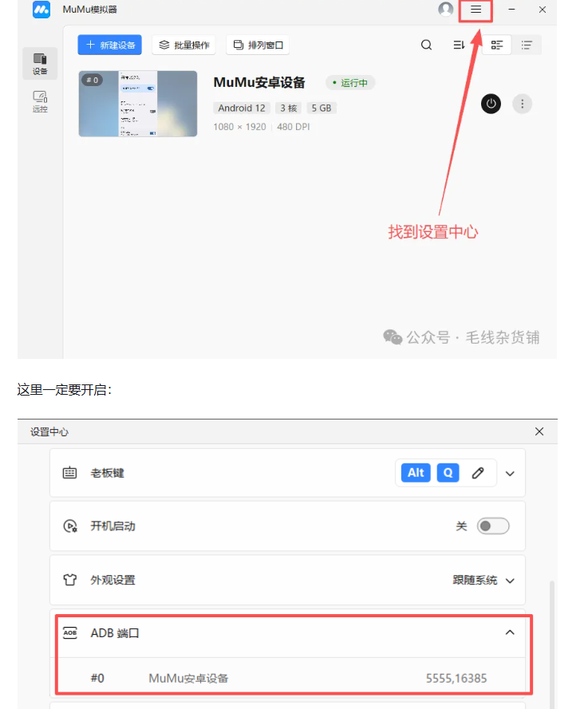
Task: Click the 外观设置 label text
Action: pyautogui.click(x=112, y=580)
